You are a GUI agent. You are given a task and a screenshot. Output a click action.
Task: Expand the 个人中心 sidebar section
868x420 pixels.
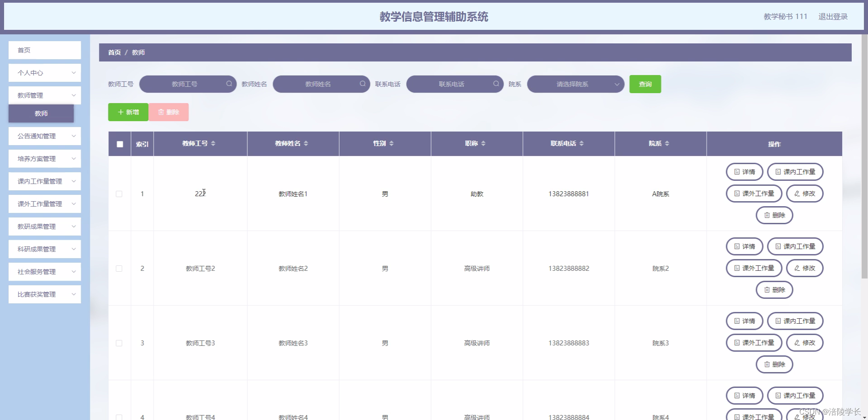(44, 72)
